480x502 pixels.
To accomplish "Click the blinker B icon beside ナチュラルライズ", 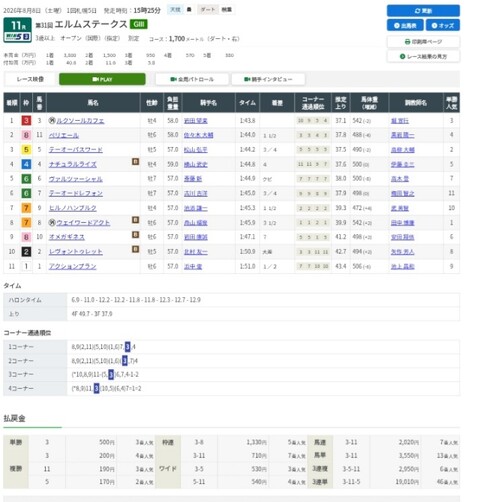I will 135,162.
